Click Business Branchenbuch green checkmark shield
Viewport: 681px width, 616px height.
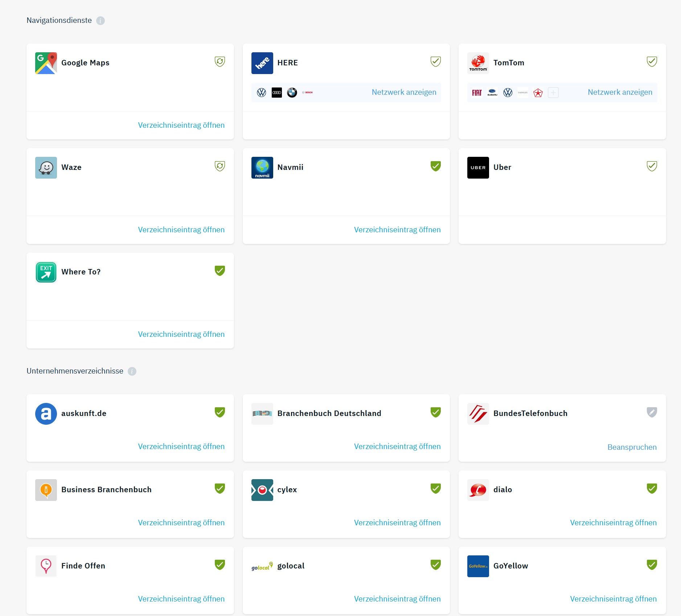click(x=220, y=489)
